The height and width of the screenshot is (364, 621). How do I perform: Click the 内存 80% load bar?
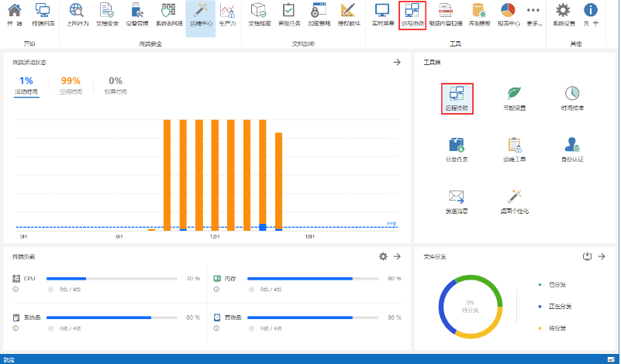pyautogui.click(x=313, y=279)
